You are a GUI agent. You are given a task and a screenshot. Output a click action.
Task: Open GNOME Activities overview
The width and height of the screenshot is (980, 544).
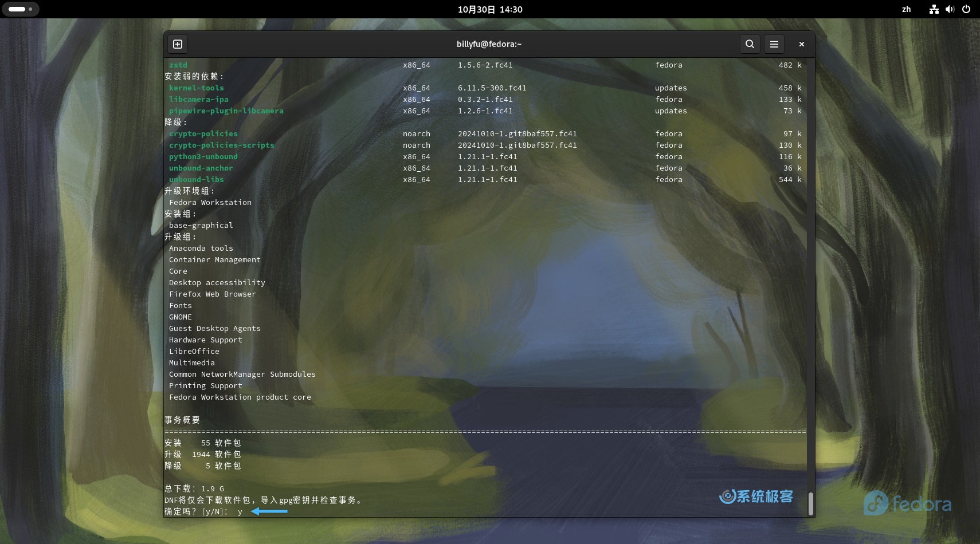click(20, 9)
